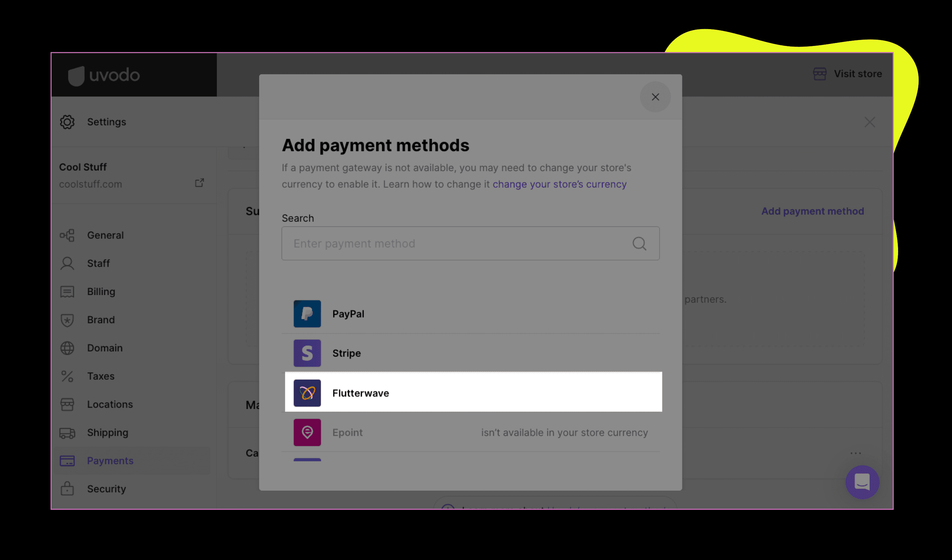Open the live chat bubble icon
This screenshot has width=952, height=560.
click(862, 482)
